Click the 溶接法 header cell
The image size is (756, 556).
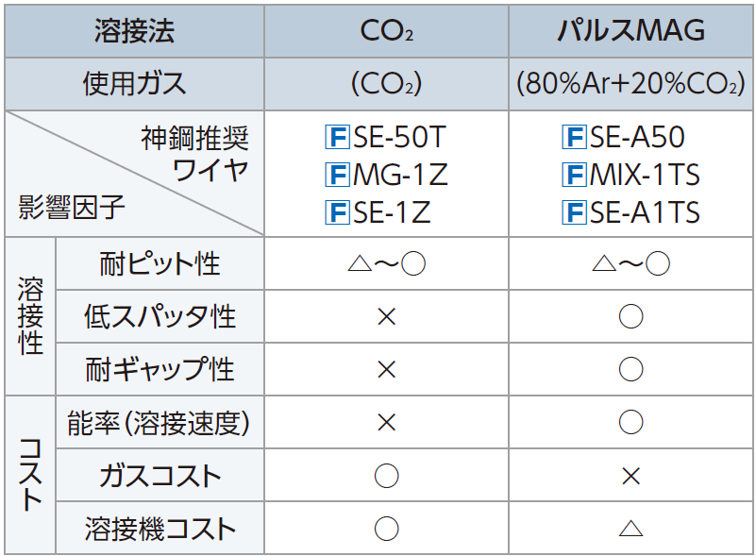[x=134, y=31]
